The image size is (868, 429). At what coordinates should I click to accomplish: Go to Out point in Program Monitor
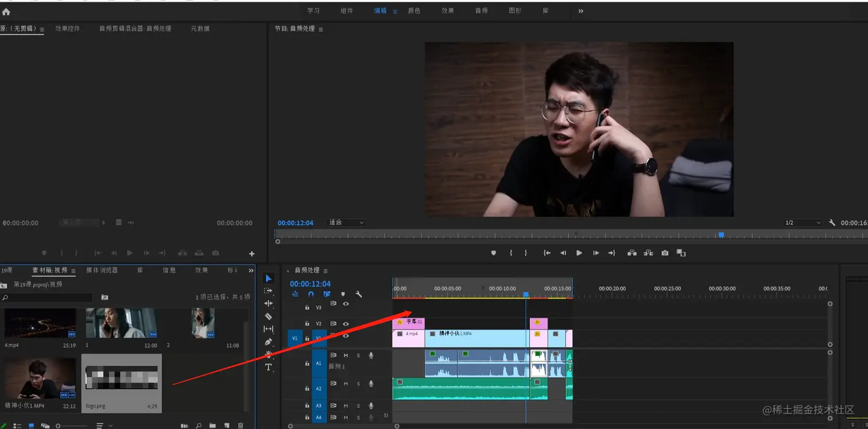(x=612, y=253)
